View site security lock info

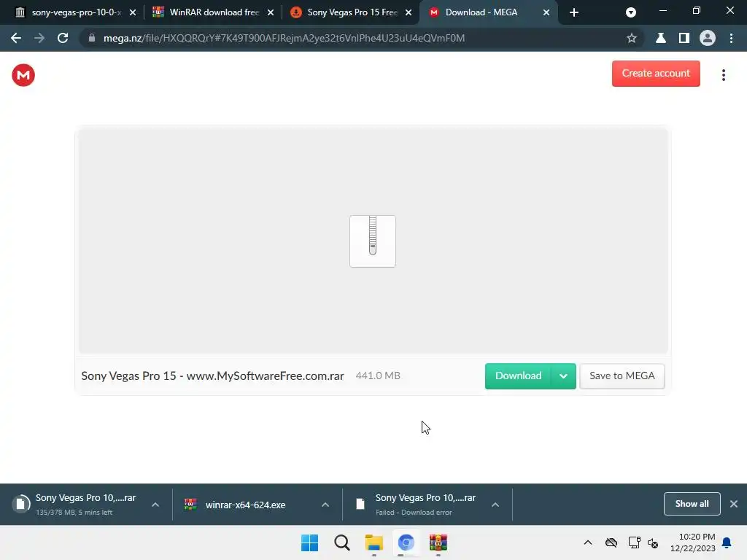tap(92, 38)
